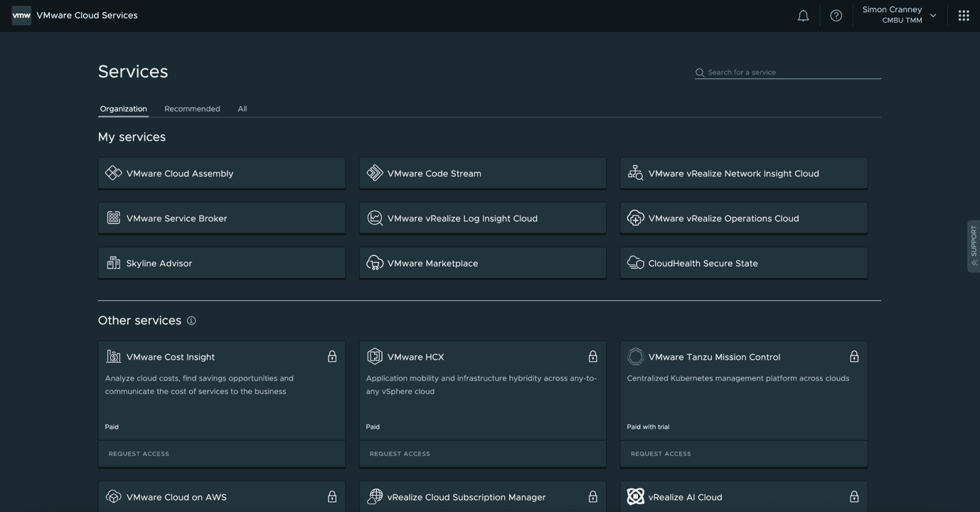The image size is (980, 512).
Task: Open the help question-mark icon
Action: point(836,16)
